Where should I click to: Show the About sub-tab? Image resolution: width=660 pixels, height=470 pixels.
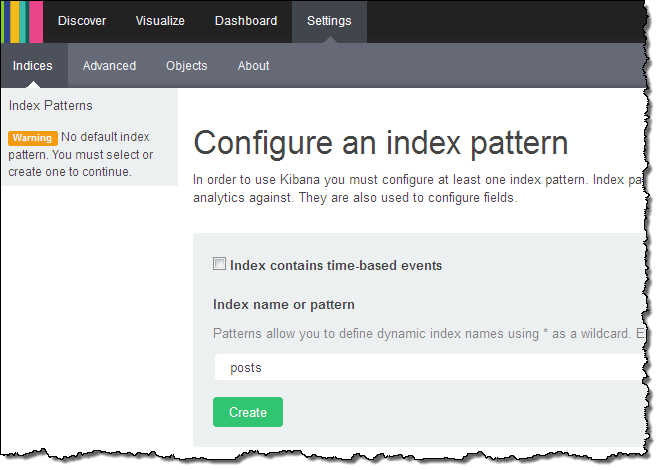click(253, 66)
